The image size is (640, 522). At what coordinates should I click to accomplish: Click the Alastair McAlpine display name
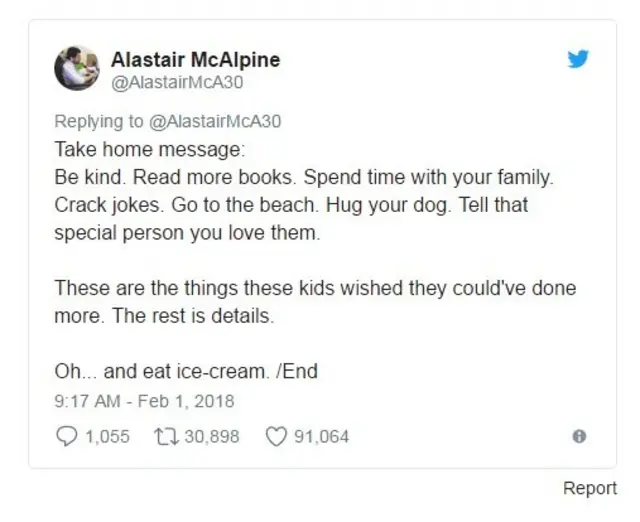click(195, 60)
